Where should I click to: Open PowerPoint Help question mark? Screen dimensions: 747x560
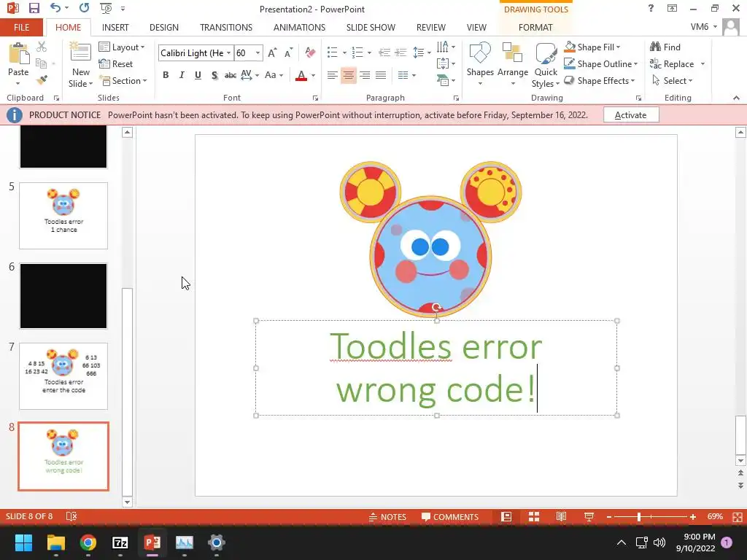point(651,8)
